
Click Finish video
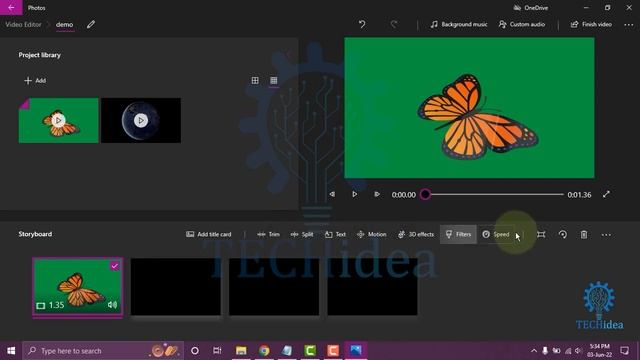(x=591, y=24)
